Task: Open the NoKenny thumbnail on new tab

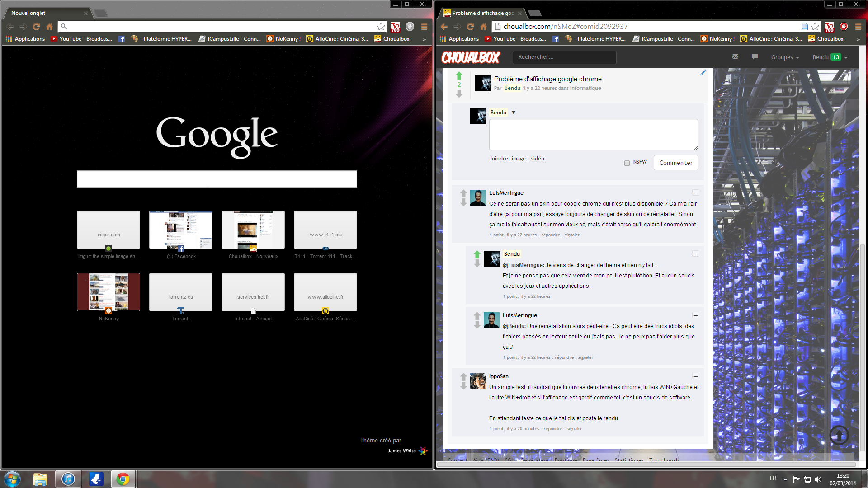Action: click(x=108, y=292)
